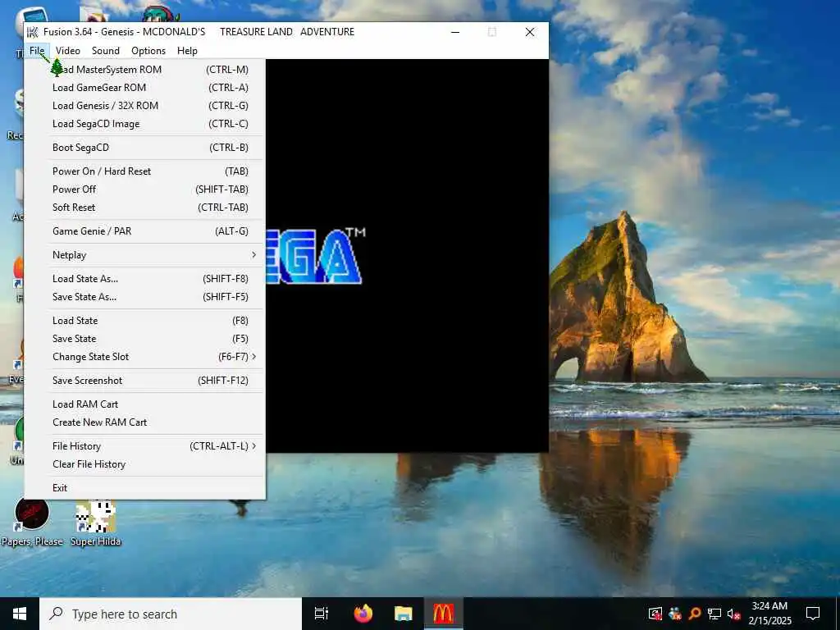Viewport: 840px width, 630px height.
Task: Choose Clear File History
Action: pos(145,464)
